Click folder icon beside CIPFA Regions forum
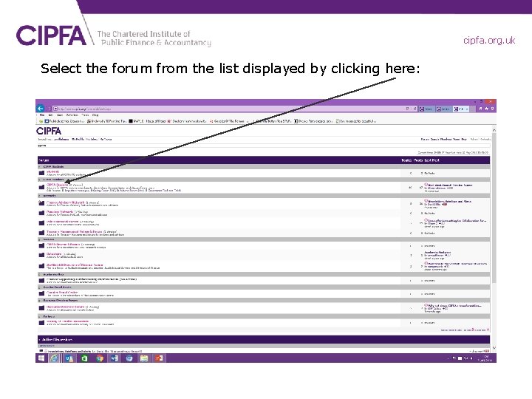532x399 pixels. 41,187
